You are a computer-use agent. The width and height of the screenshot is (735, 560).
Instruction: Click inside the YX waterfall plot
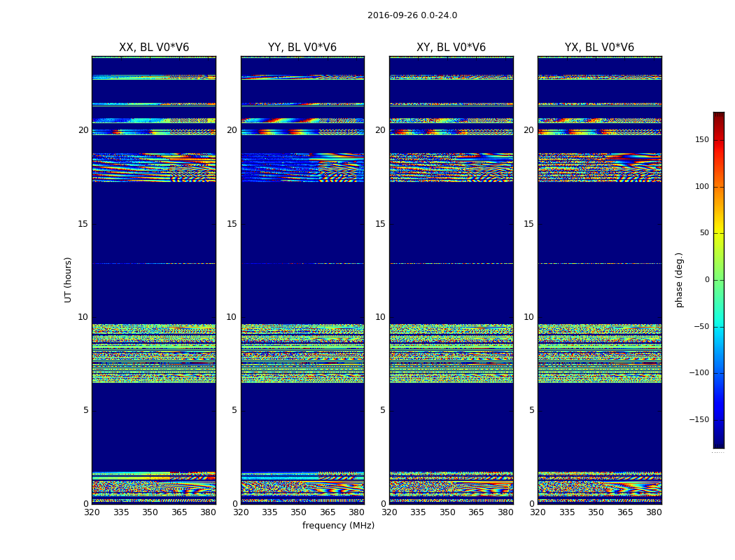pos(599,280)
